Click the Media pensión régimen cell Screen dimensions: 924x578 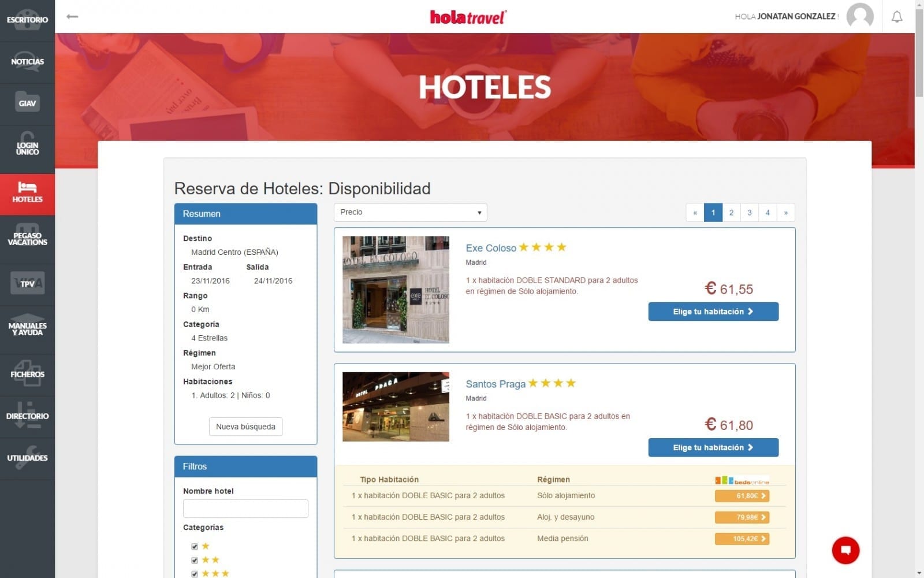[x=562, y=539]
